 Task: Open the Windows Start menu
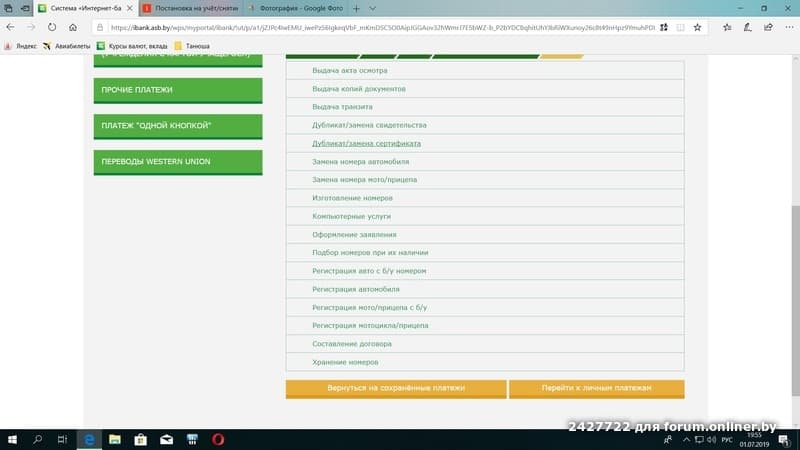[12, 439]
